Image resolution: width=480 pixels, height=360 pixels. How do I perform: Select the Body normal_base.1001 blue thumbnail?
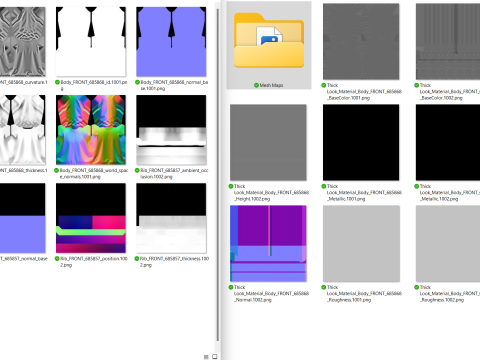[x=171, y=42]
